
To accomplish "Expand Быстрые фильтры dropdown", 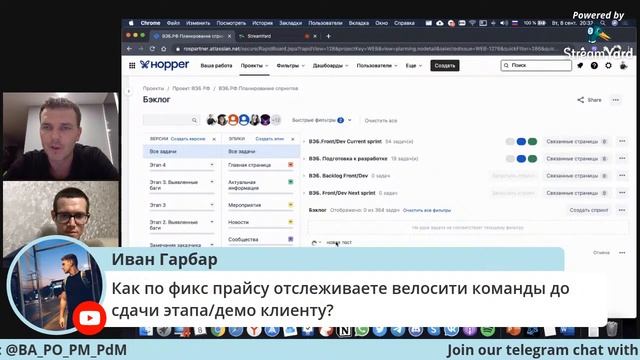I will (322, 120).
